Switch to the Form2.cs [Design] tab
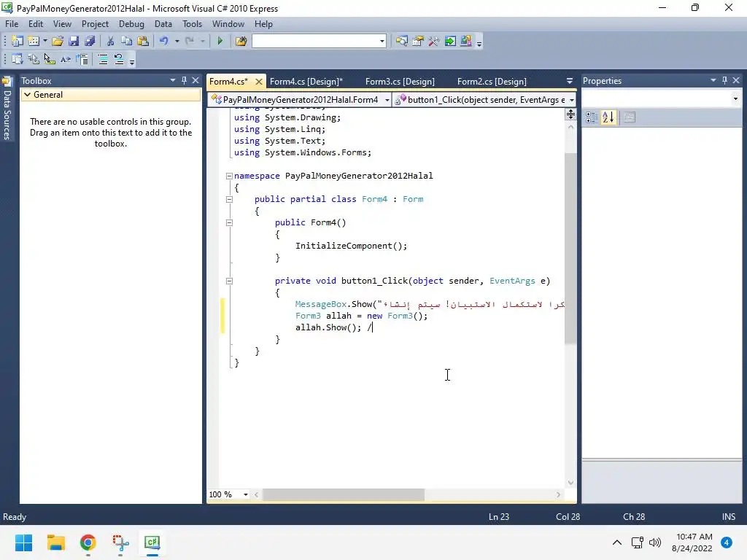 click(x=492, y=82)
